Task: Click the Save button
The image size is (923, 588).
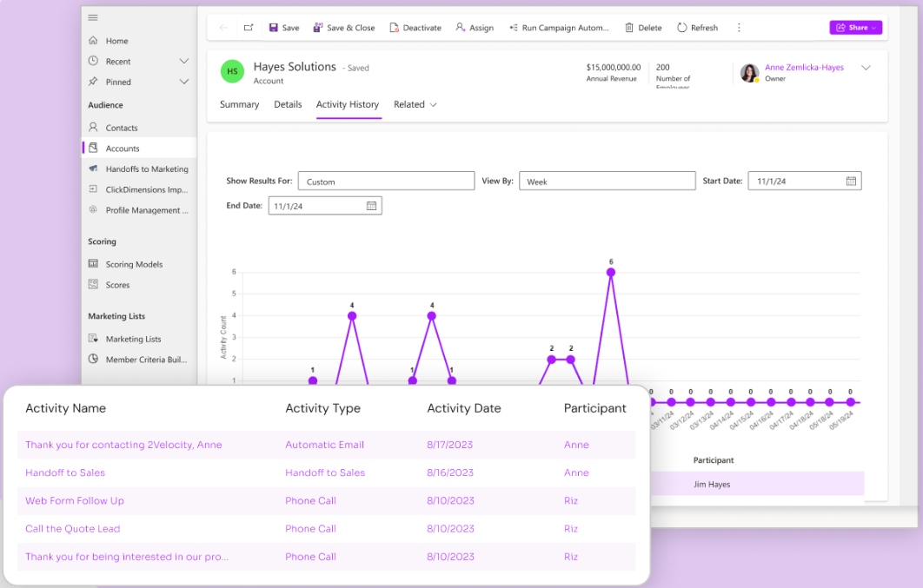Action: tap(284, 28)
